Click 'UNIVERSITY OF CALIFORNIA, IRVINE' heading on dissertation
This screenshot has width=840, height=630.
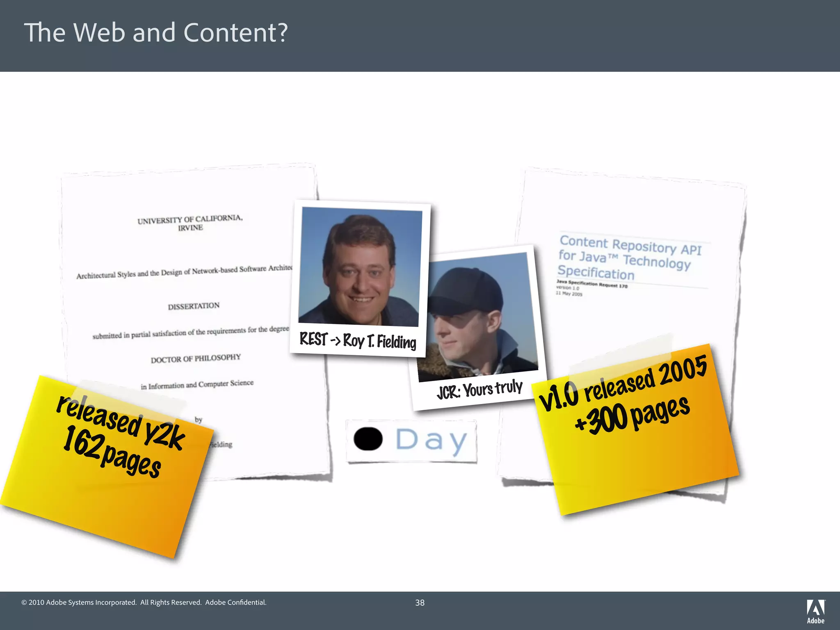pyautogui.click(x=190, y=223)
